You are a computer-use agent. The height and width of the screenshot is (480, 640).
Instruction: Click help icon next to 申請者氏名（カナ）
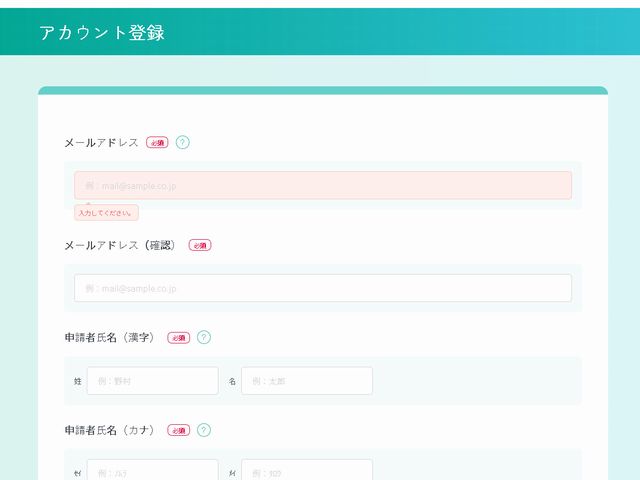click(x=204, y=430)
